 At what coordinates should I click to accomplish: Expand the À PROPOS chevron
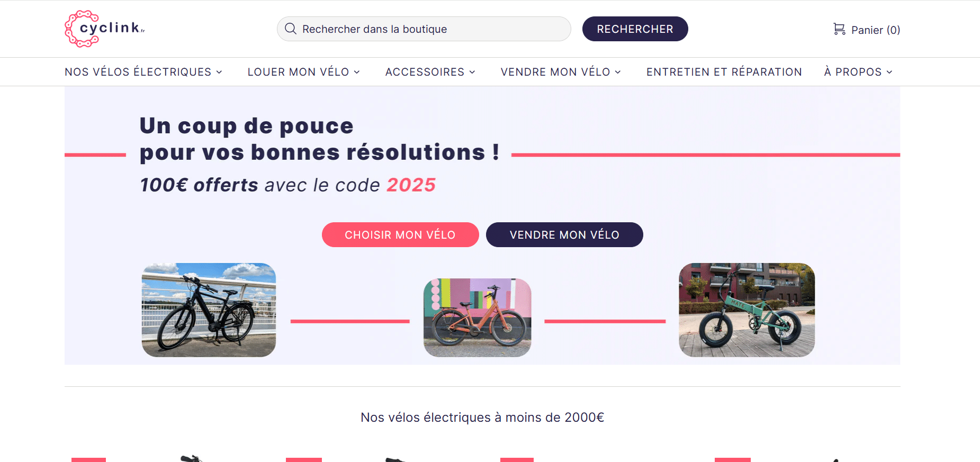[x=889, y=72]
